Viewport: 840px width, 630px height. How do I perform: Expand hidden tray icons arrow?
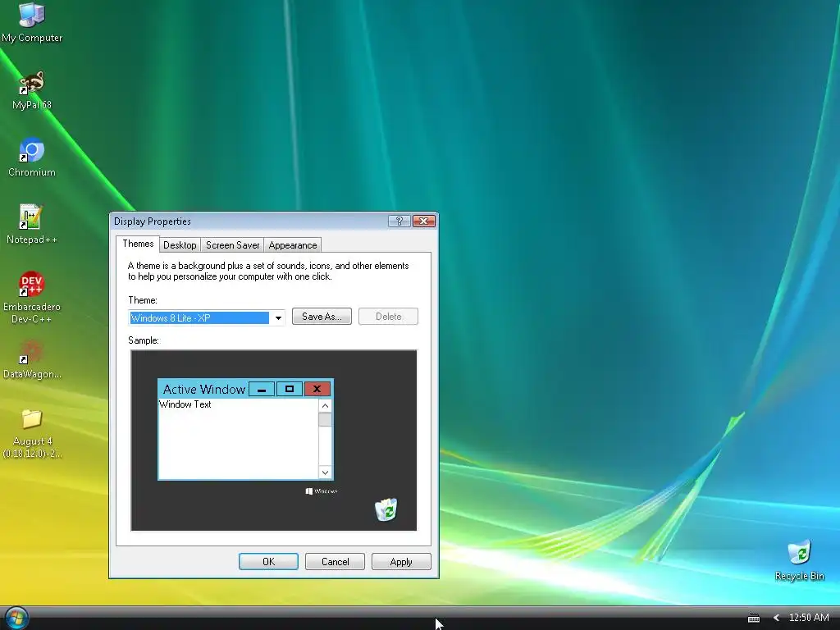point(776,618)
